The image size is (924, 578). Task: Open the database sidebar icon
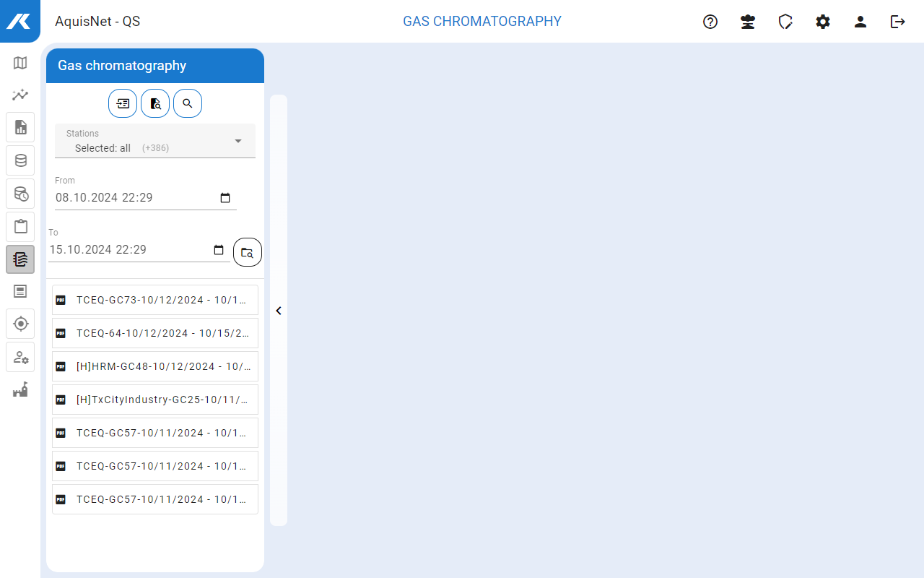[20, 160]
